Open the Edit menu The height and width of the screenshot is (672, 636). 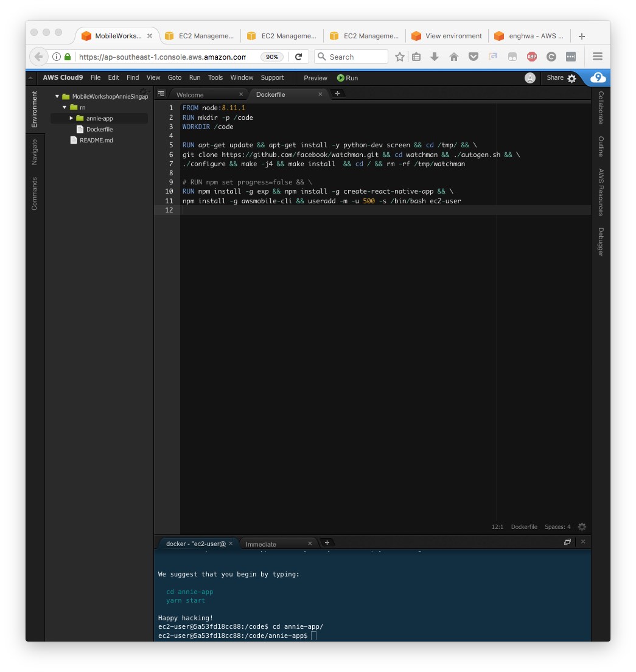click(114, 77)
